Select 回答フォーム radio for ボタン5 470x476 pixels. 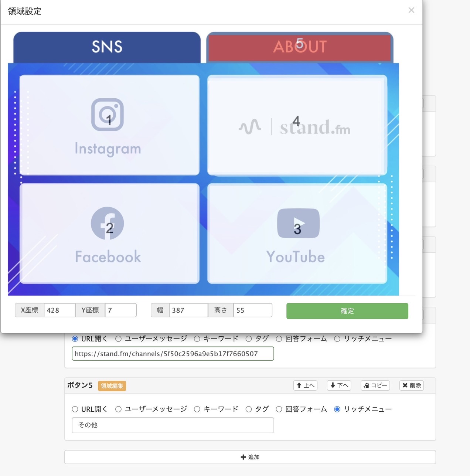[279, 409]
